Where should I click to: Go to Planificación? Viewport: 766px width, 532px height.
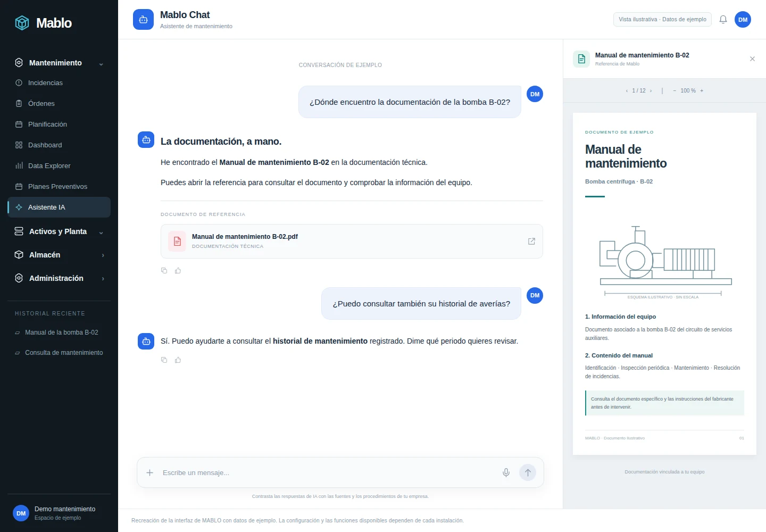(59, 124)
